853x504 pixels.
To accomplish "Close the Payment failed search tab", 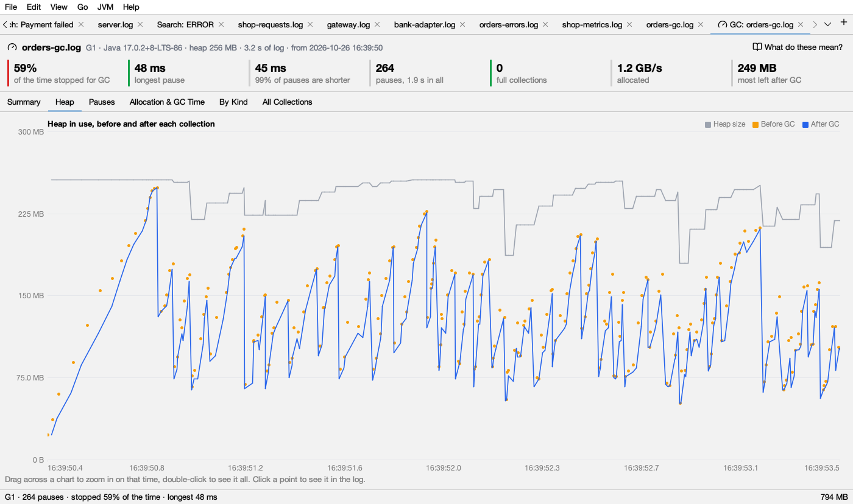I will (81, 25).
